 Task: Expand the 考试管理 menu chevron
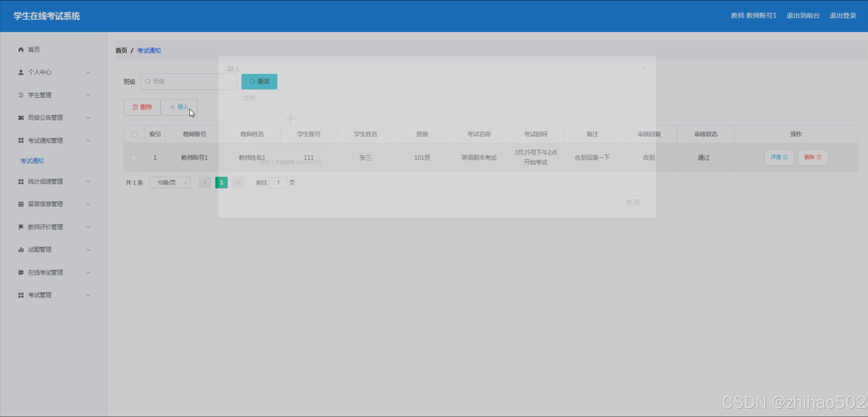click(x=88, y=295)
